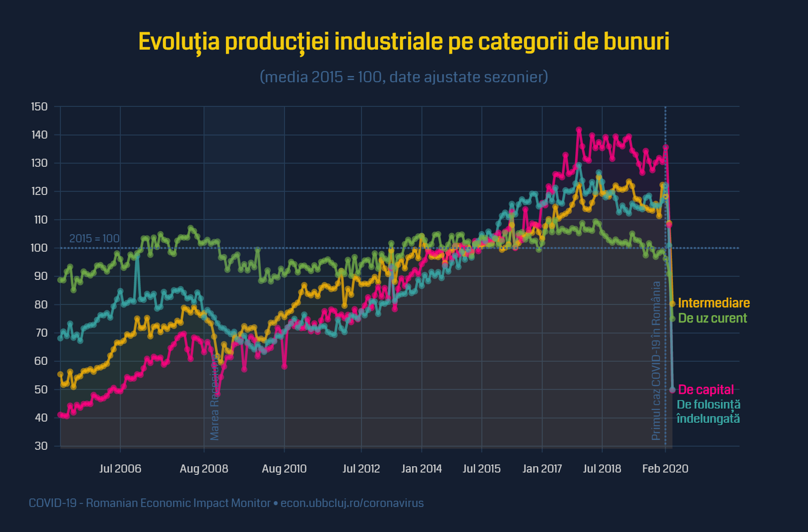Click the '150' y-axis label
This screenshot has width=808, height=532.
tap(39, 107)
